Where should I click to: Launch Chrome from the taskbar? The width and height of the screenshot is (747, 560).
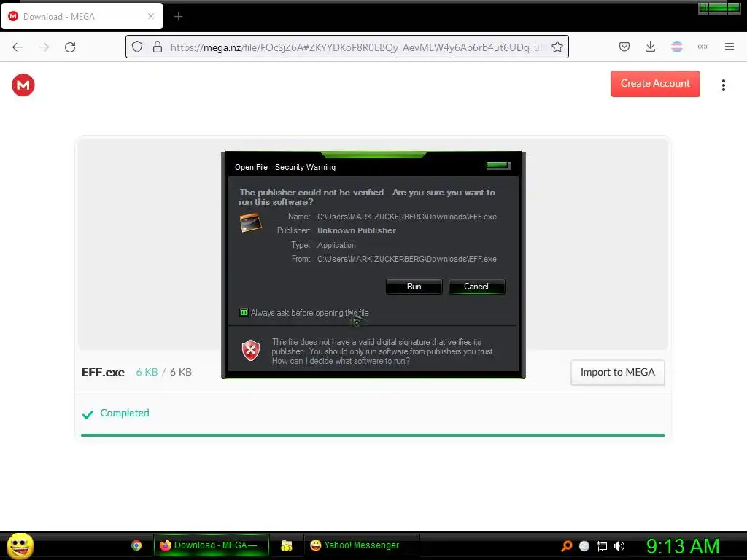[136, 545]
